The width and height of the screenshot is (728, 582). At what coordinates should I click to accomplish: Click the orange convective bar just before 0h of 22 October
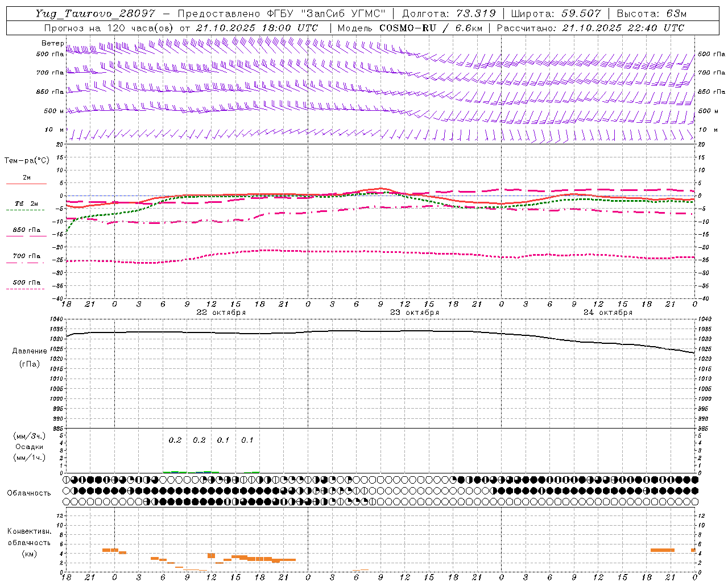pos(106,550)
